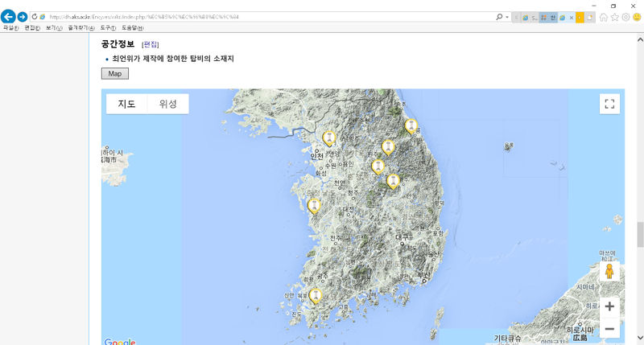Open the favorites star icon
This screenshot has width=644, height=345.
[615, 17]
